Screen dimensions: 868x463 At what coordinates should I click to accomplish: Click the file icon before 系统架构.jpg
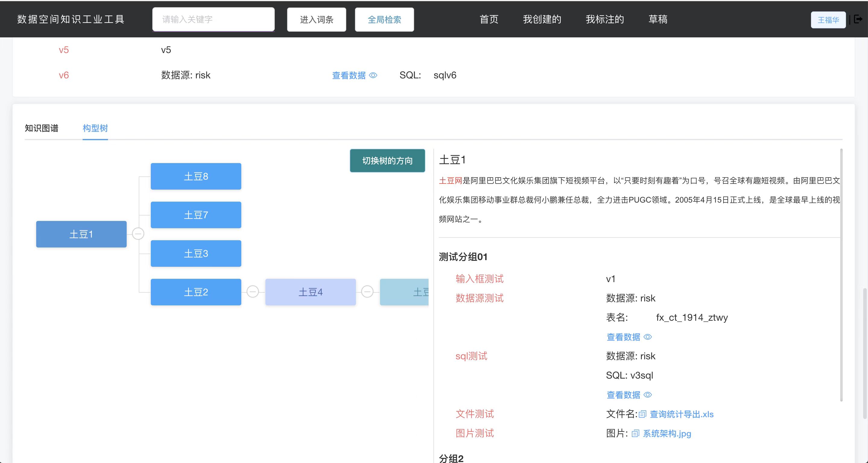coord(635,433)
